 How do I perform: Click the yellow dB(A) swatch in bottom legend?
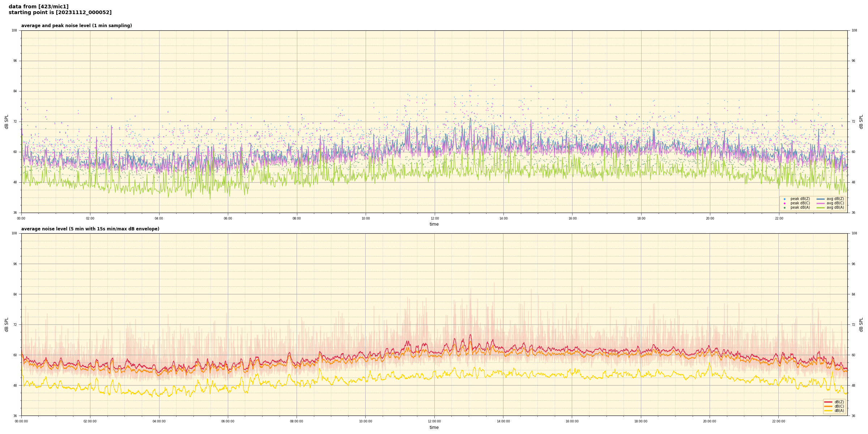pos(828,410)
